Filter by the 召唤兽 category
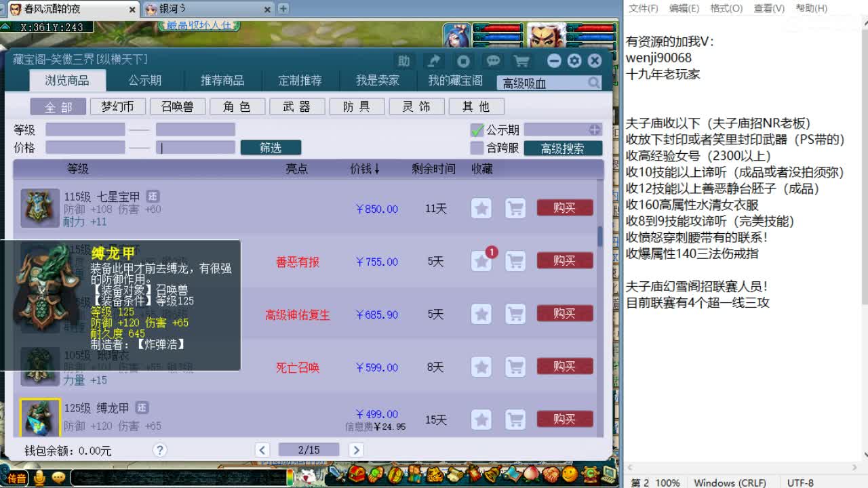The image size is (868, 488). (177, 107)
